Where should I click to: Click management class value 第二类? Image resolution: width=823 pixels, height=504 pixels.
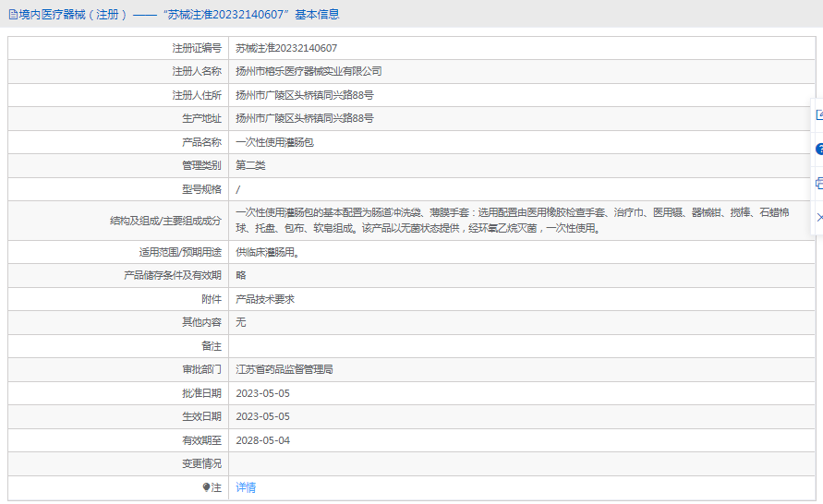click(250, 166)
